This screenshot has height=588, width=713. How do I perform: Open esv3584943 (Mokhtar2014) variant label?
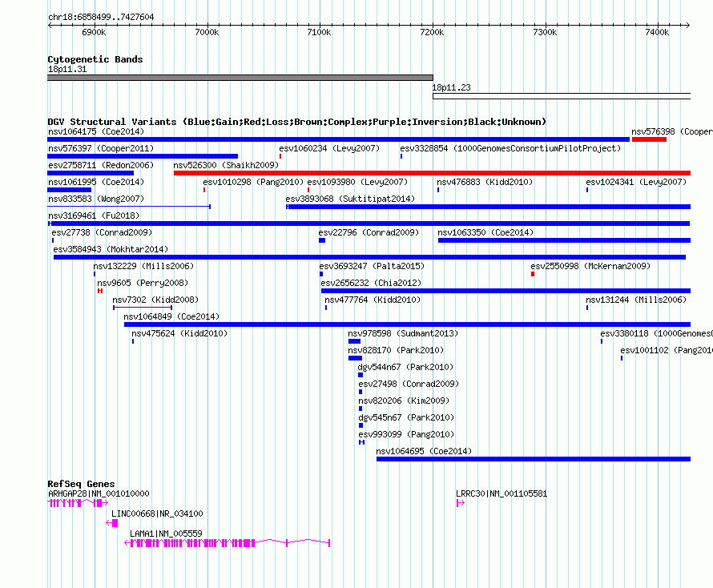[x=111, y=249]
